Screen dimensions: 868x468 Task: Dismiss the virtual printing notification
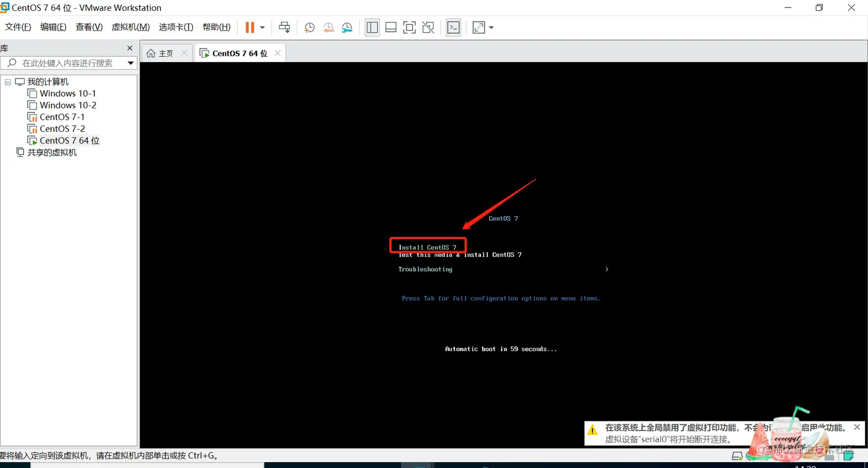(857, 427)
